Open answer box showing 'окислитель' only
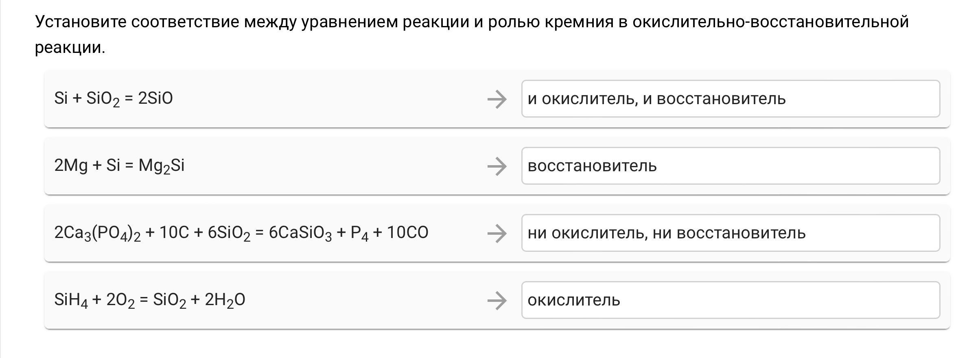Image resolution: width=980 pixels, height=358 pixels. click(730, 300)
